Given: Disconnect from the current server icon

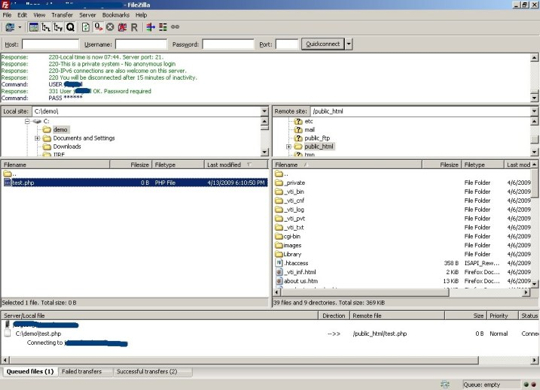Looking at the screenshot, I should coord(122,27).
